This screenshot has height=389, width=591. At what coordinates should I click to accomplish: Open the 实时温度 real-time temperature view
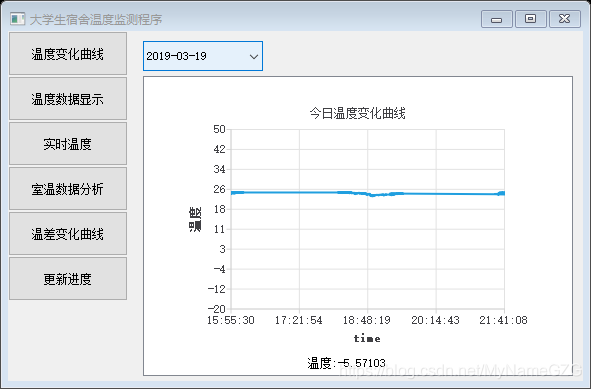[68, 144]
